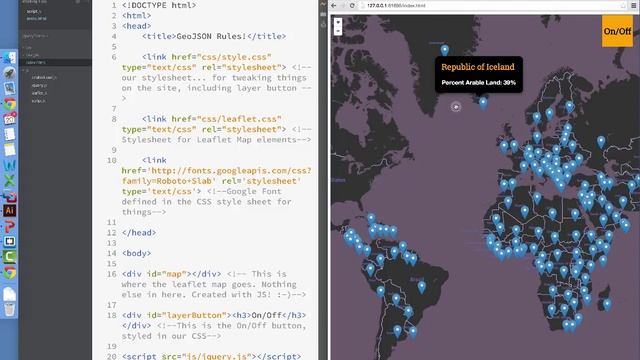
Task: Click the 'GeoJSON Rules!' title text in code
Action: point(211,36)
